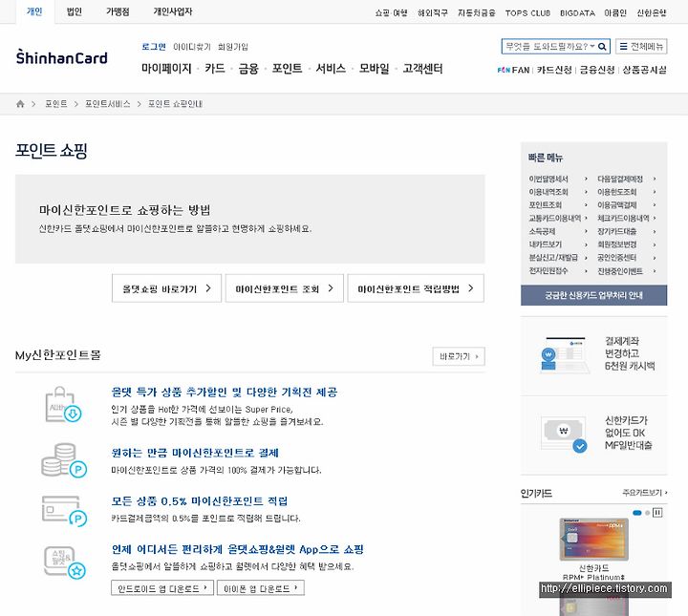Image resolution: width=688 pixels, height=616 pixels.
Task: Open the 마이페이지 menu
Action: point(166,69)
